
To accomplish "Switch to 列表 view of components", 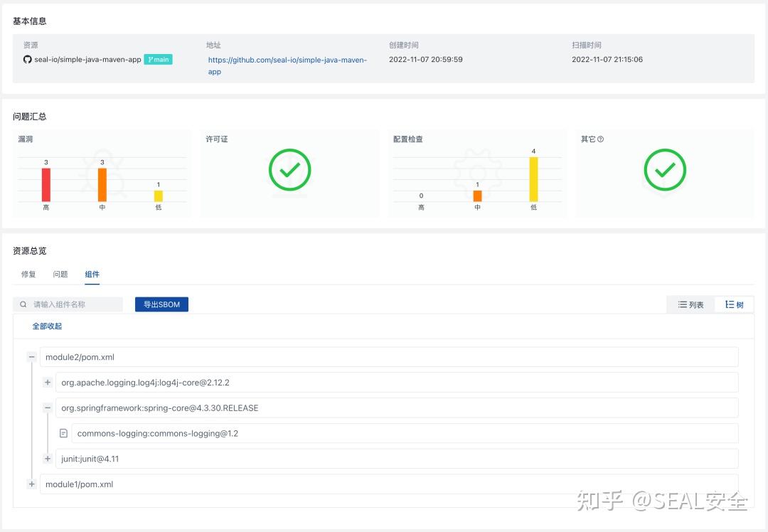I will [x=689, y=304].
